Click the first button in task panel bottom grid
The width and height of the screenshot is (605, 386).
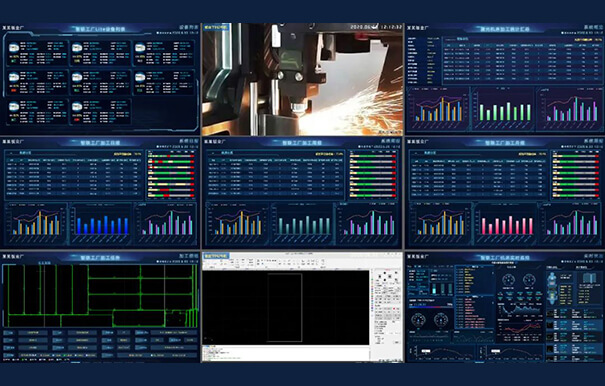point(9,332)
